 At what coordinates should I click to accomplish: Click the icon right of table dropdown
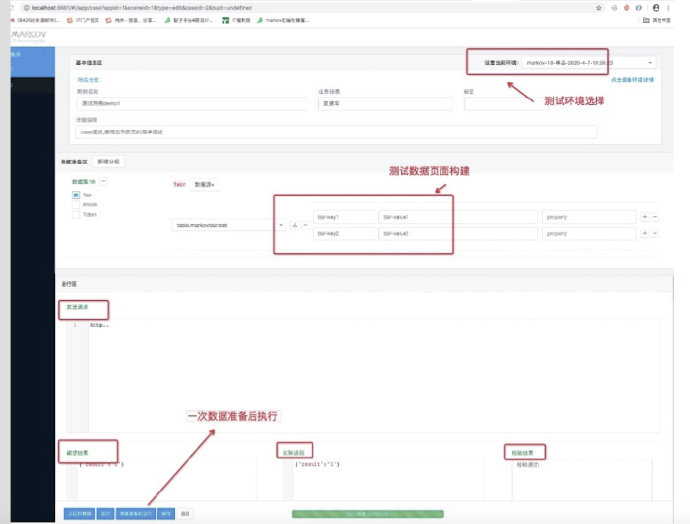tap(295, 225)
